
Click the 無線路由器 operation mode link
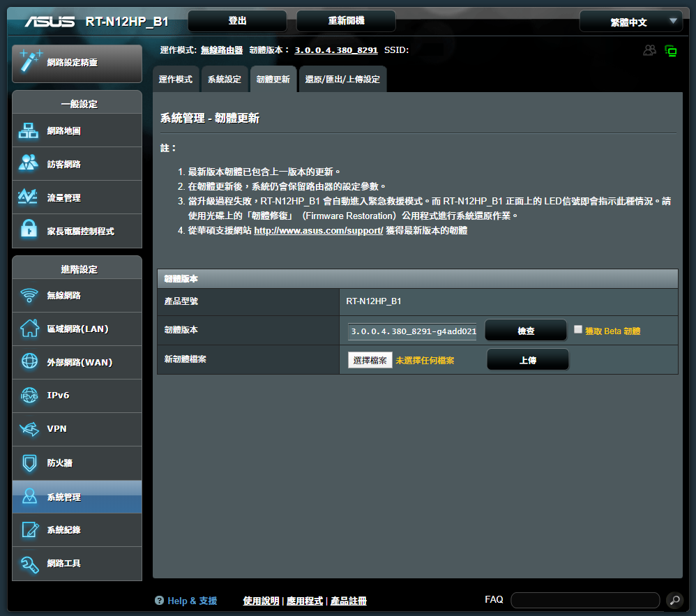click(222, 50)
